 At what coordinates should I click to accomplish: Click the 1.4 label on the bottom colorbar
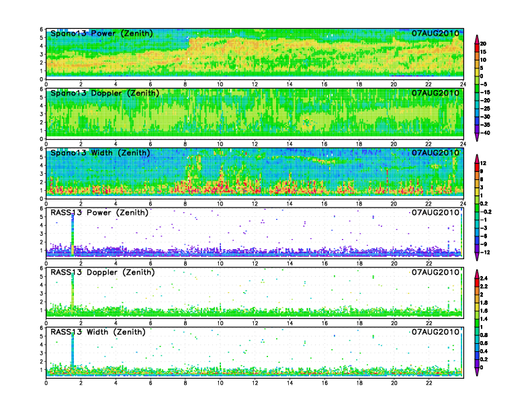point(484,319)
